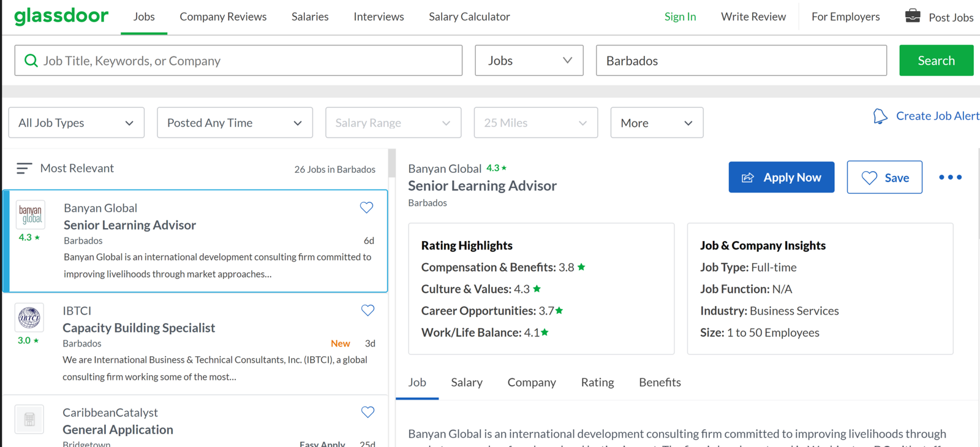
Task: Open the Capacity Building Specialist listing
Action: tap(139, 327)
